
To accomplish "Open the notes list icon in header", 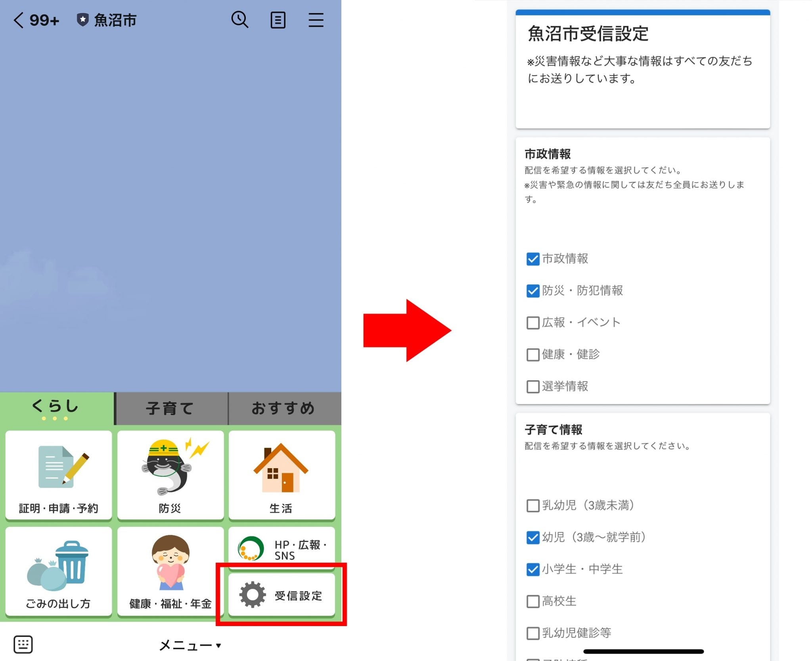I will 278,20.
